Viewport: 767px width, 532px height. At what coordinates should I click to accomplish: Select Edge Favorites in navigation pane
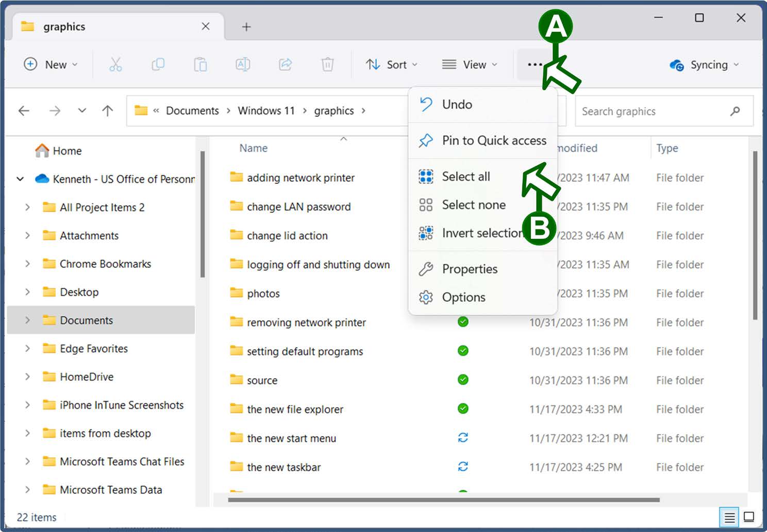coord(93,349)
